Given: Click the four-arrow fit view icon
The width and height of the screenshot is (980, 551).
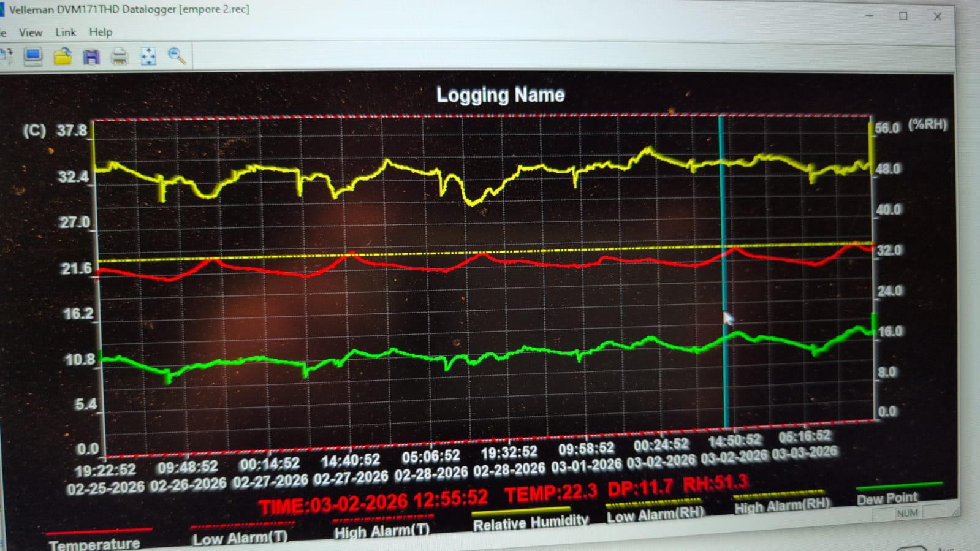Looking at the screenshot, I should pos(148,57).
